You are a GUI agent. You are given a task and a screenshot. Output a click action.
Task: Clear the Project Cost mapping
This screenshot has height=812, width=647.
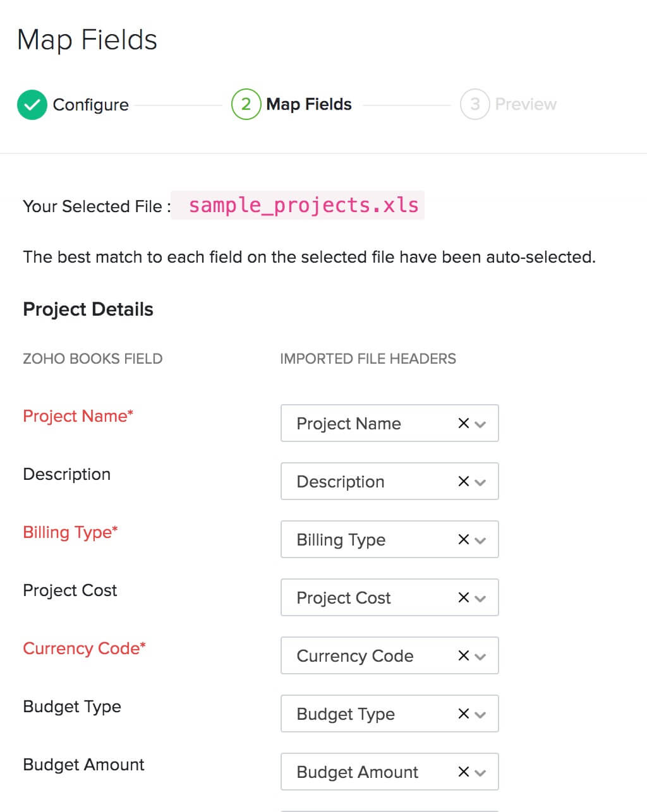click(x=462, y=597)
